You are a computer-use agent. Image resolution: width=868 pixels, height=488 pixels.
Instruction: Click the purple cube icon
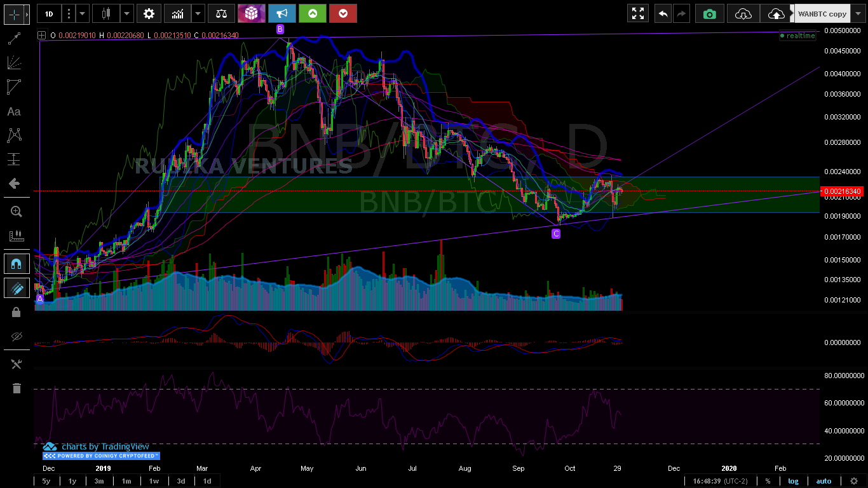(251, 13)
